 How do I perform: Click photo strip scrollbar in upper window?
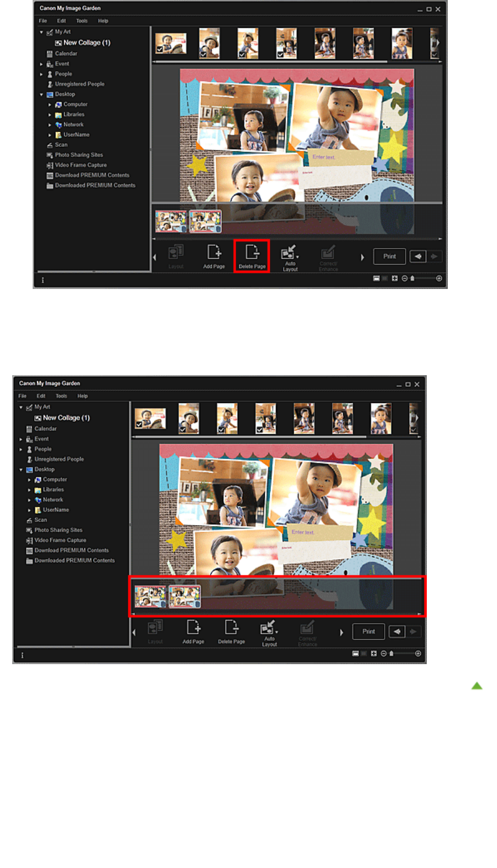click(x=270, y=62)
